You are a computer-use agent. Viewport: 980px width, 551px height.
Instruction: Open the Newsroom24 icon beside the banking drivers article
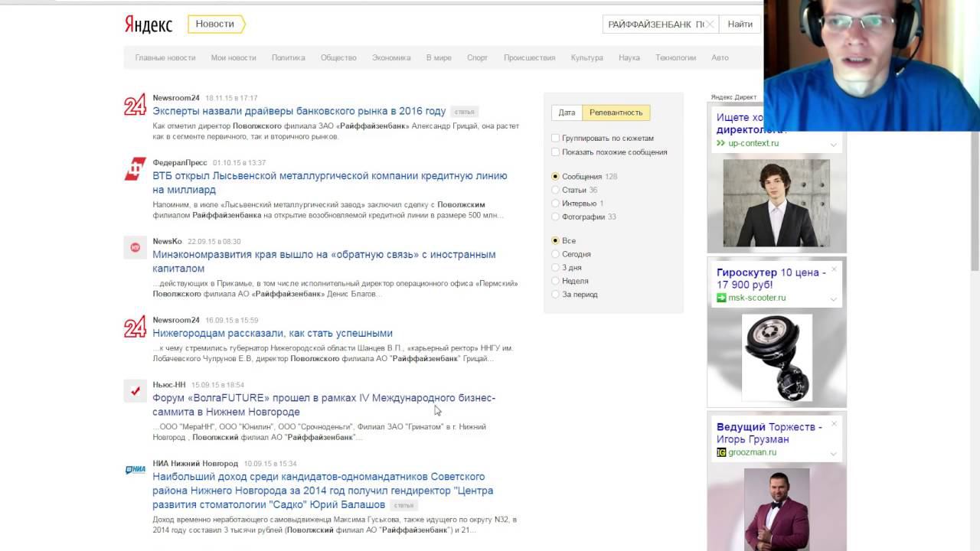click(x=135, y=105)
